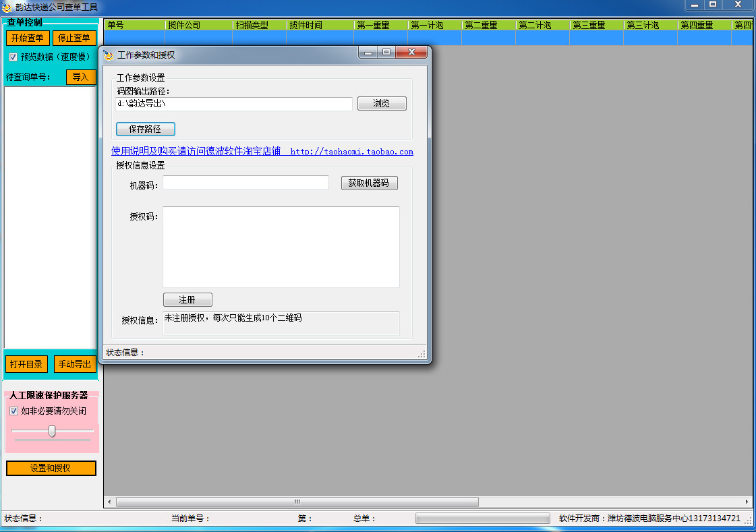Click the 停止查单 button to stop query

click(x=74, y=38)
